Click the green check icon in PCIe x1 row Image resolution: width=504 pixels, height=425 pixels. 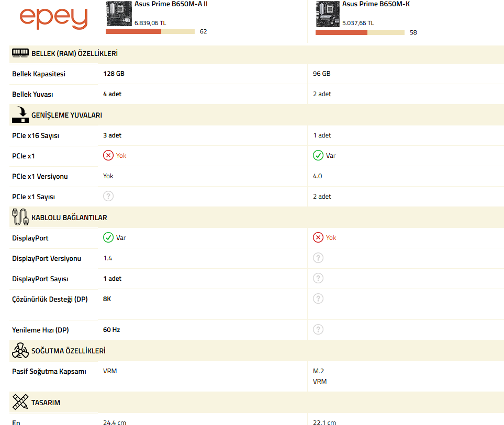coord(318,155)
